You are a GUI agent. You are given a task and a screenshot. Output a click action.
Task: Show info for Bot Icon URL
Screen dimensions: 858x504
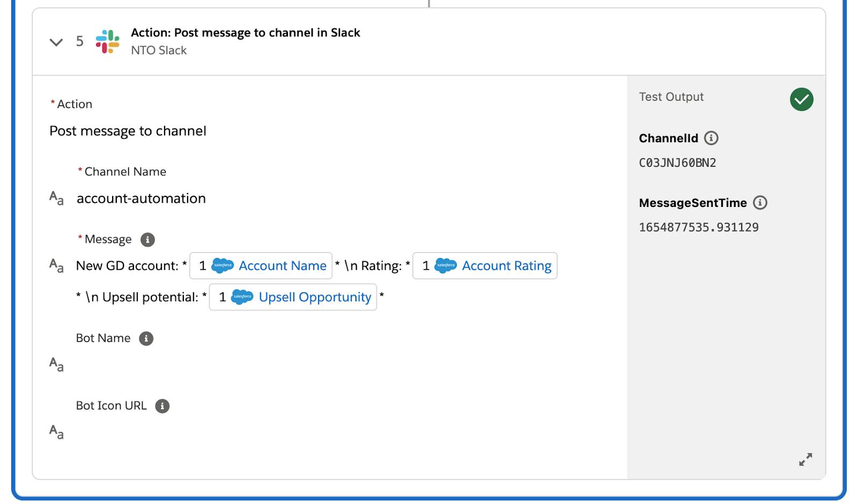click(x=162, y=406)
